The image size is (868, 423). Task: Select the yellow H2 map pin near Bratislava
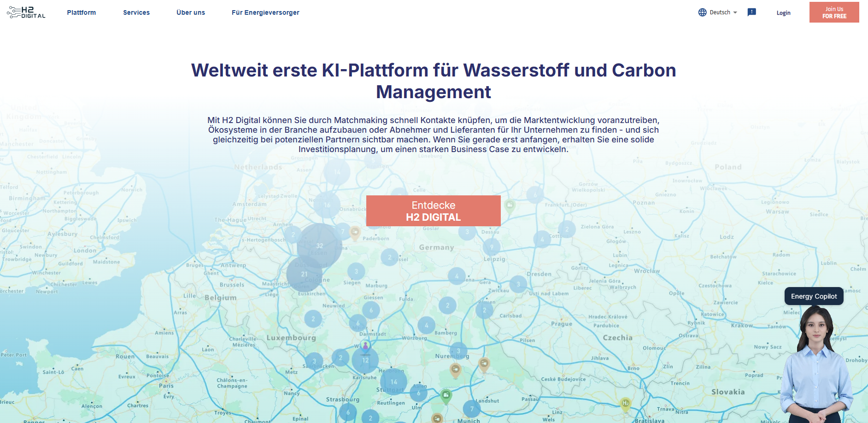625,404
